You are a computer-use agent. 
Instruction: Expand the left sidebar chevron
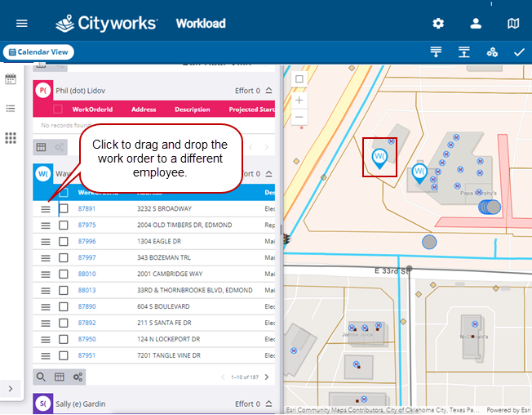(10, 389)
